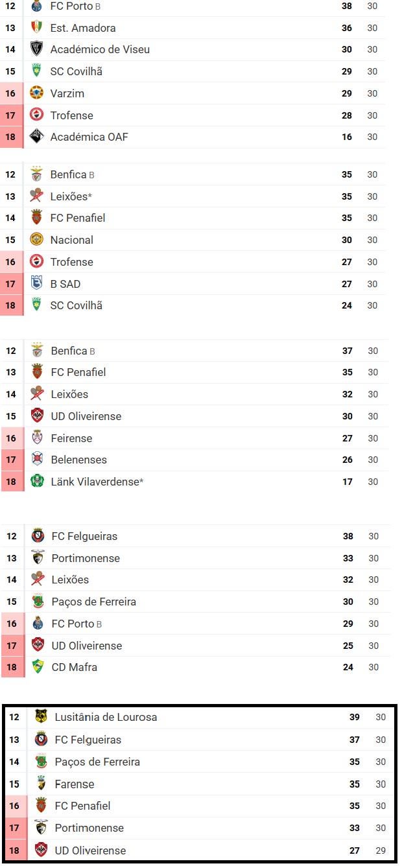Select the Länk Vilaverdense crest icon
This screenshot has height=868, width=402.
[38, 482]
